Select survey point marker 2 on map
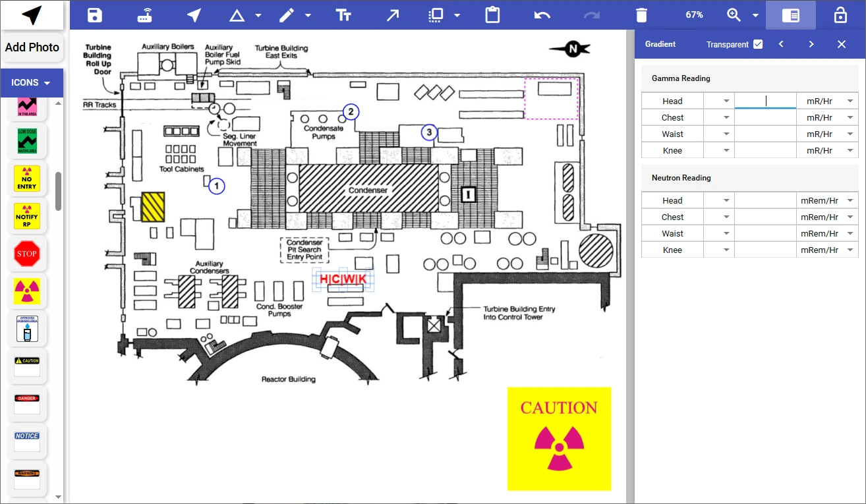The height and width of the screenshot is (504, 866). [351, 112]
